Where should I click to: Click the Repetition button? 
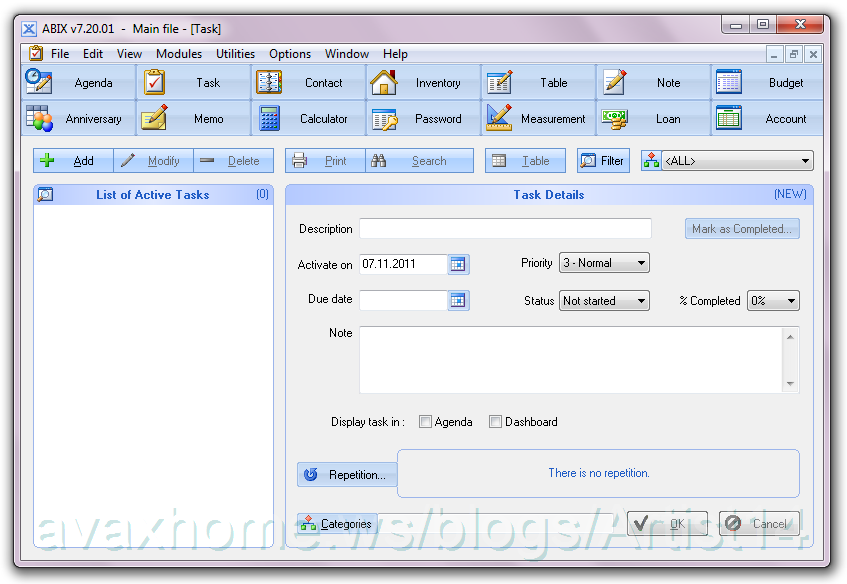347,474
